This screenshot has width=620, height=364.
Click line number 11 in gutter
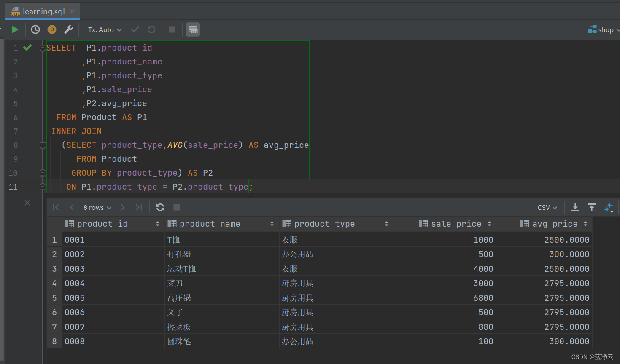[x=13, y=187]
